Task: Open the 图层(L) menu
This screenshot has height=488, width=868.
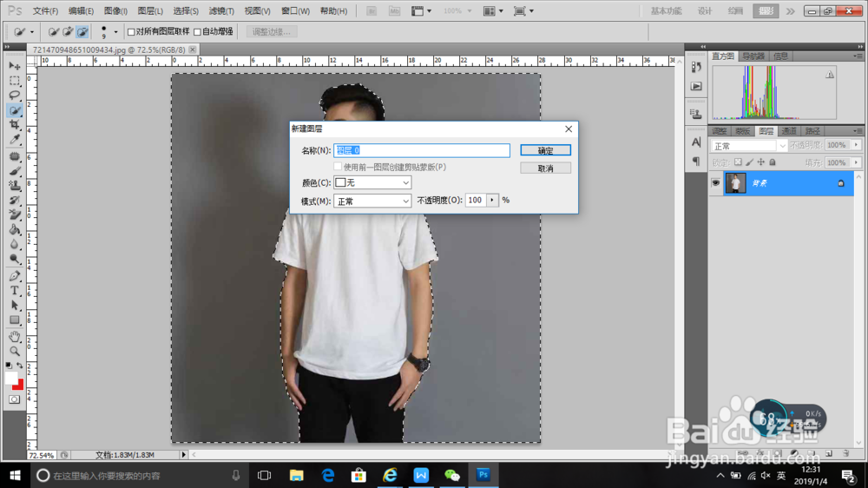Action: tap(150, 11)
